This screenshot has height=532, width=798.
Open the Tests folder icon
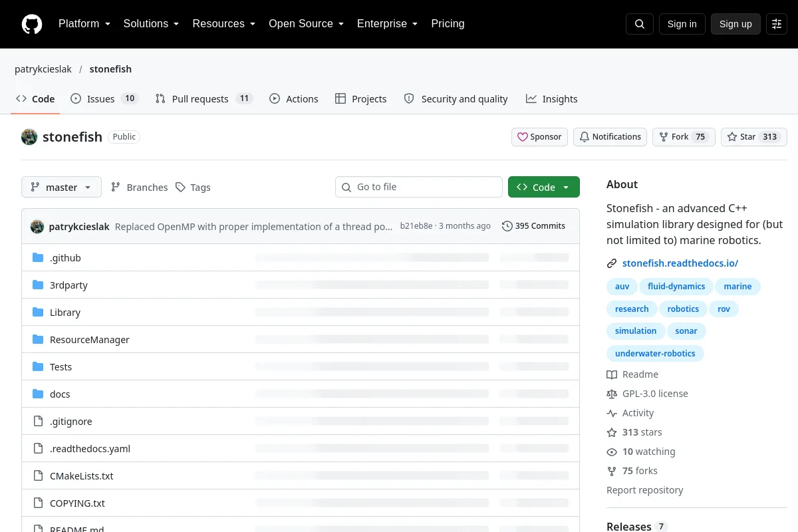pos(38,367)
